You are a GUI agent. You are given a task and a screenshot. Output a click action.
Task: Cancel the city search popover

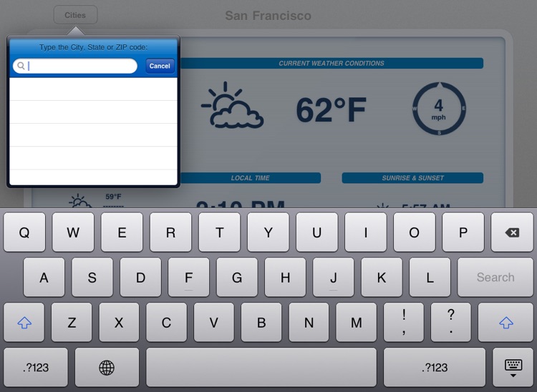coord(160,66)
